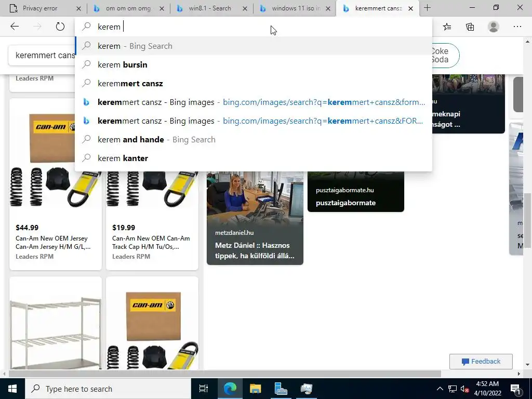Click the Microsoft Edge taskbar icon

230,389
